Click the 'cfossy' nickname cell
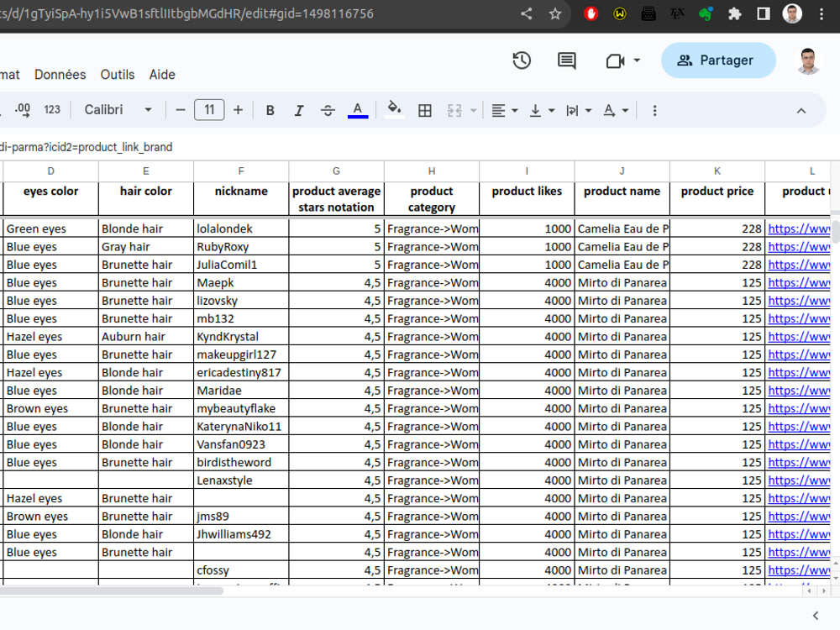This screenshot has width=840, height=630. (241, 570)
